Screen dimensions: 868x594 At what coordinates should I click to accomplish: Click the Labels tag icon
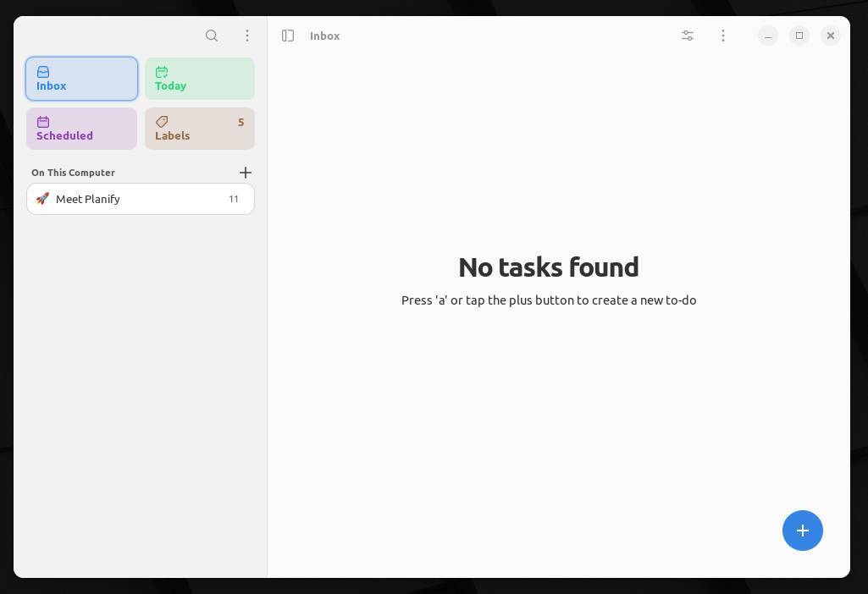[162, 122]
